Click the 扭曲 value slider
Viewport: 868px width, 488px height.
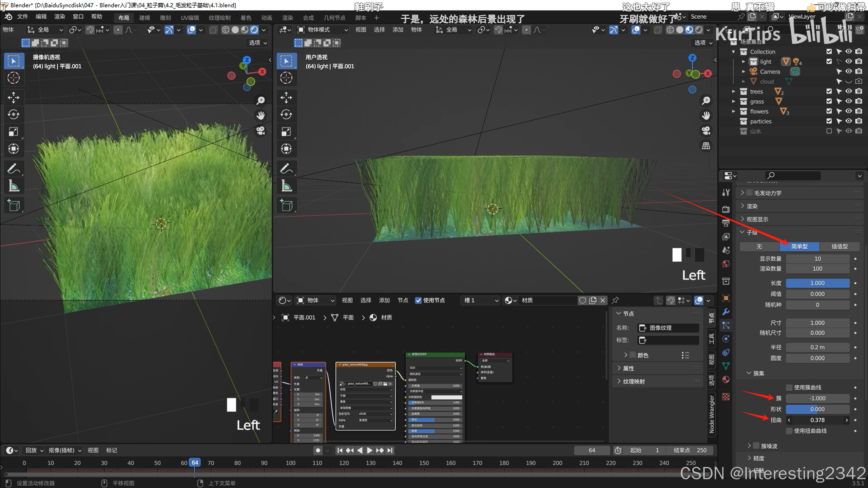click(x=817, y=420)
